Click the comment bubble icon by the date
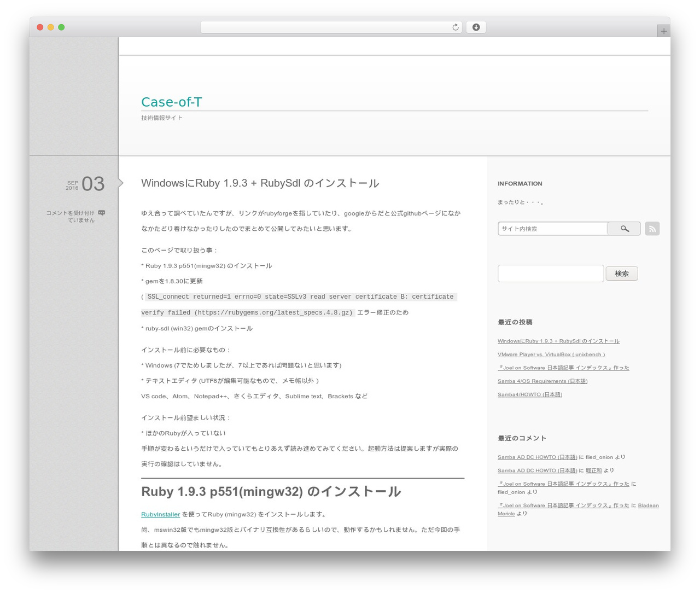 [102, 213]
